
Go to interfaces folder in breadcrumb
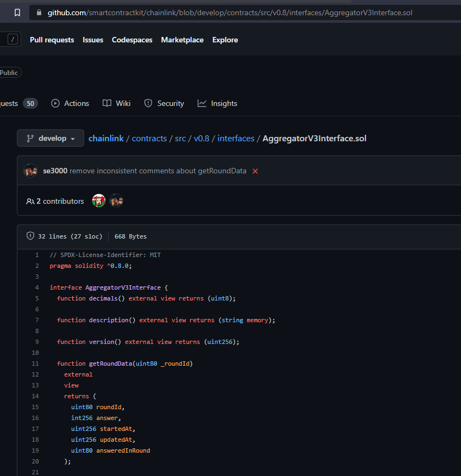(236, 139)
